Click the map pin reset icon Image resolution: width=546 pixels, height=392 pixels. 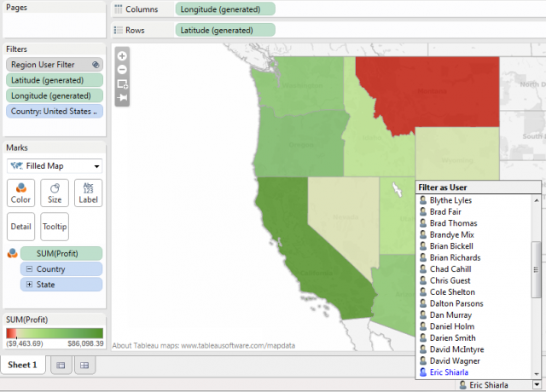click(122, 98)
